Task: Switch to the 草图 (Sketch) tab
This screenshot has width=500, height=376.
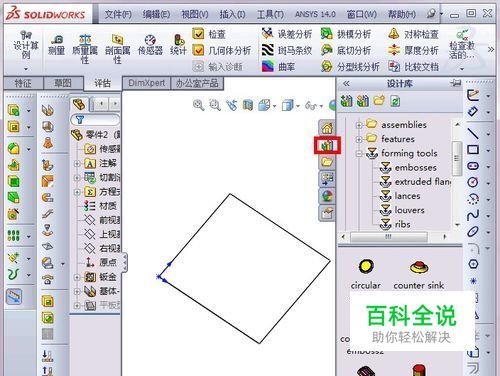Action: click(x=63, y=83)
